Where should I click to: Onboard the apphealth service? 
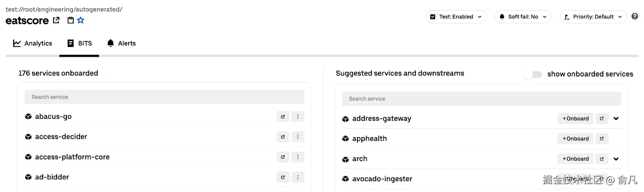pyautogui.click(x=576, y=139)
